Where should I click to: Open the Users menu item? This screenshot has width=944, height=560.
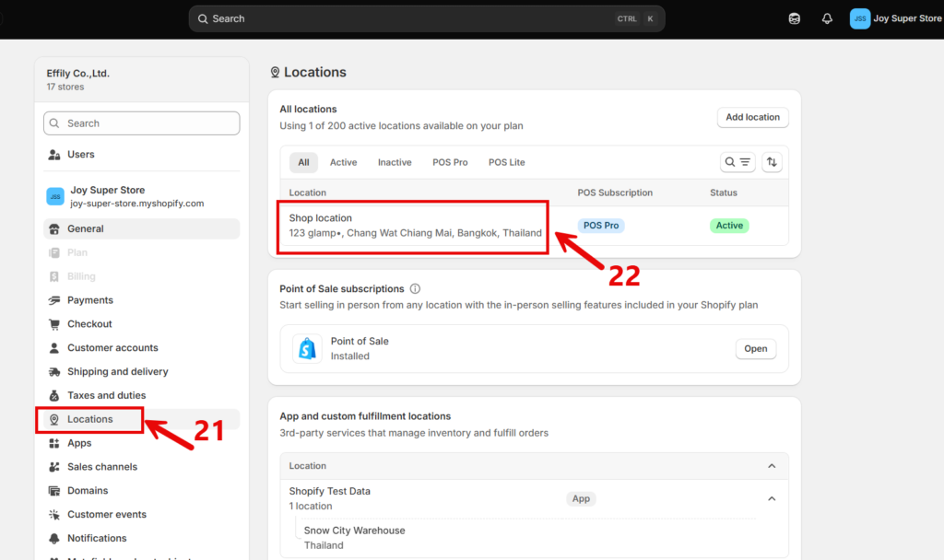141,155
